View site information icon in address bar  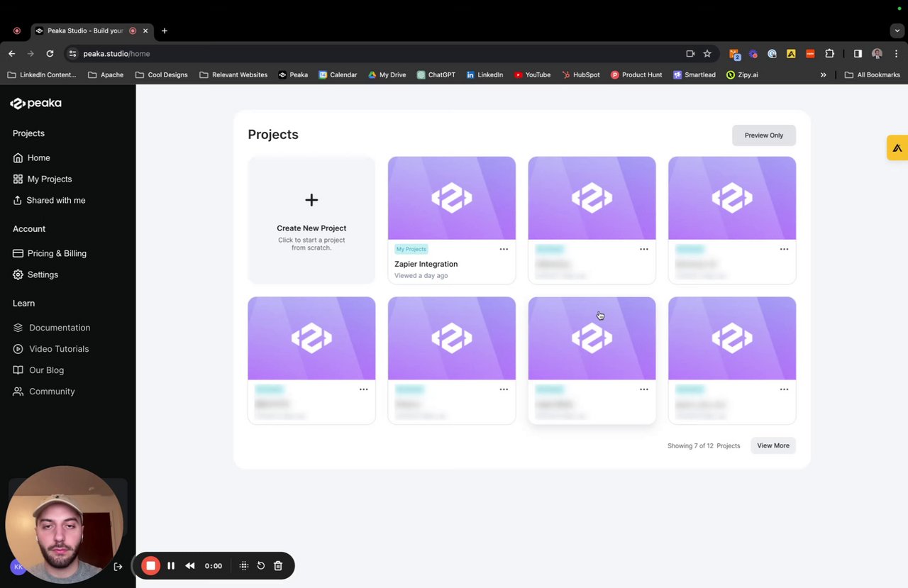72,53
